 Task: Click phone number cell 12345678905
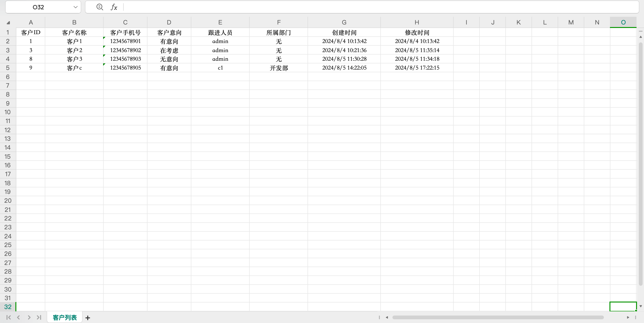125,68
